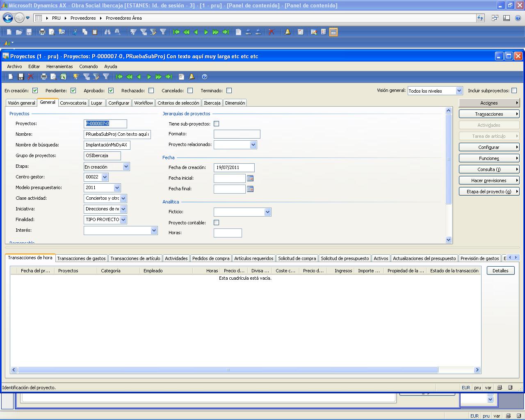525x420 pixels.
Task: Click the paste clipboard icon in main toolbar
Action: pyautogui.click(x=95, y=32)
